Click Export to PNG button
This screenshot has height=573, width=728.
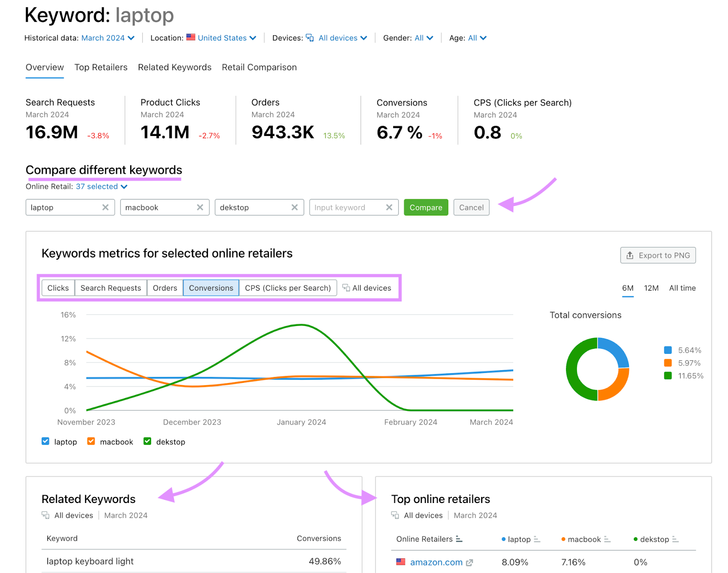pyautogui.click(x=658, y=255)
